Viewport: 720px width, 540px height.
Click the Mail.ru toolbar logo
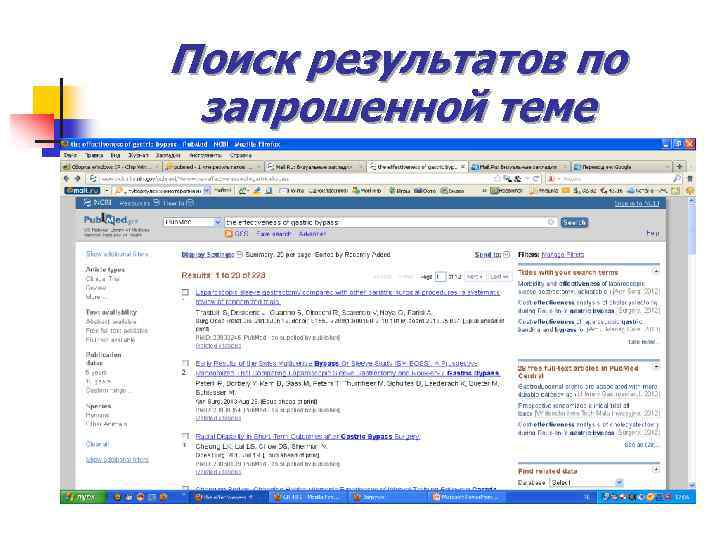[82, 190]
